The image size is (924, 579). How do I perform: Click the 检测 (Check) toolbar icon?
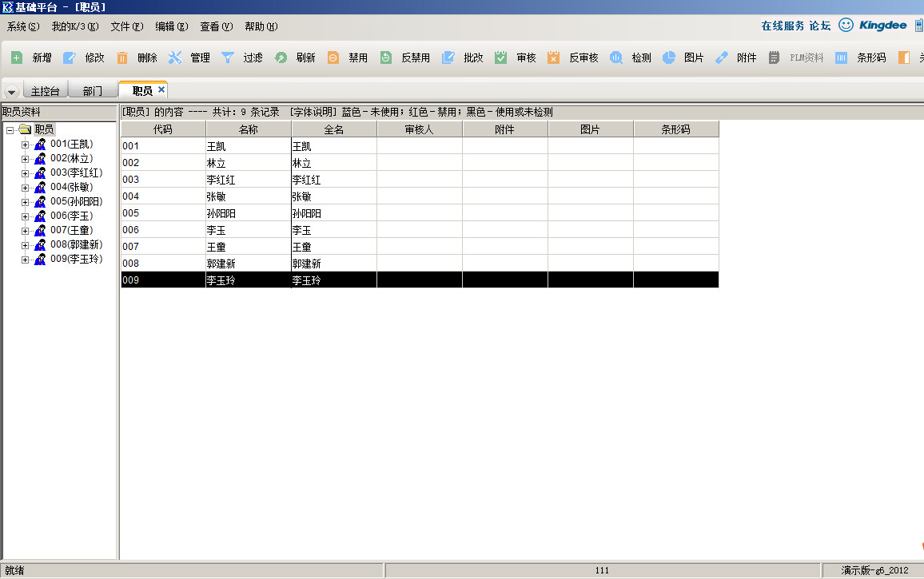tap(616, 58)
